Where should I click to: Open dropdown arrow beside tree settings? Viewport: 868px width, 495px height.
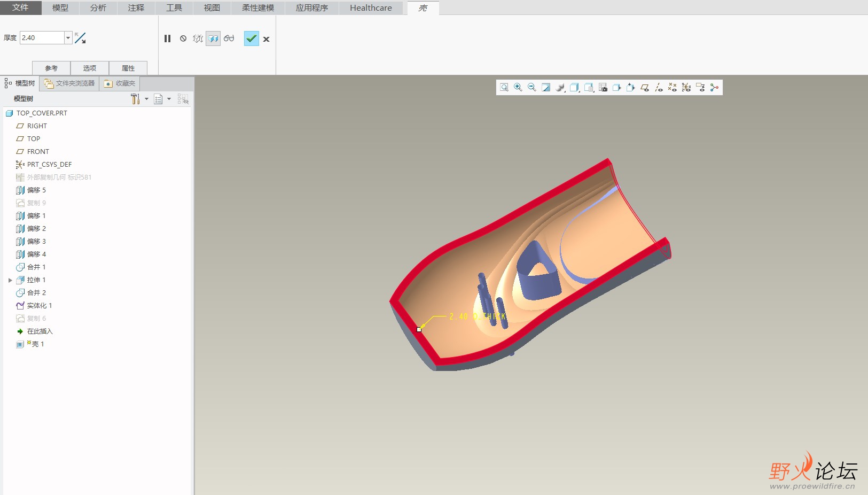tap(146, 99)
